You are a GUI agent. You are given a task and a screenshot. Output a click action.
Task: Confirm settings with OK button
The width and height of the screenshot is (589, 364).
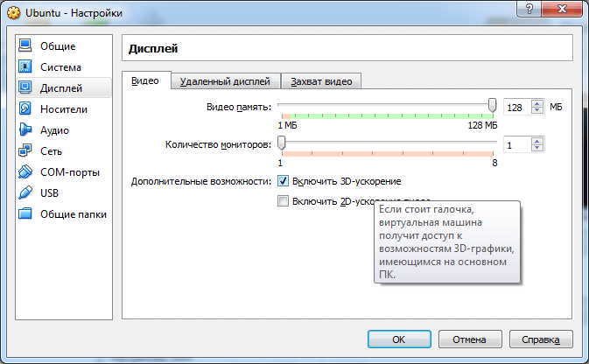point(399,339)
